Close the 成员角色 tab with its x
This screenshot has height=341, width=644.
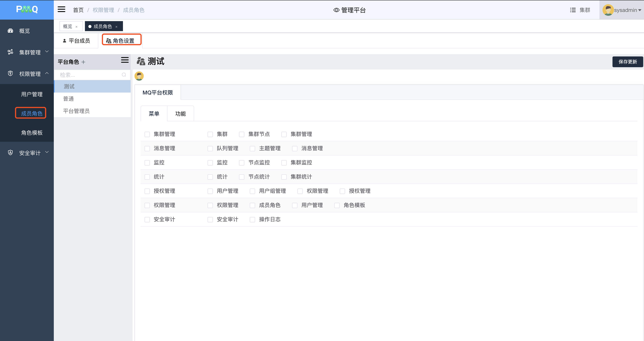(116, 26)
